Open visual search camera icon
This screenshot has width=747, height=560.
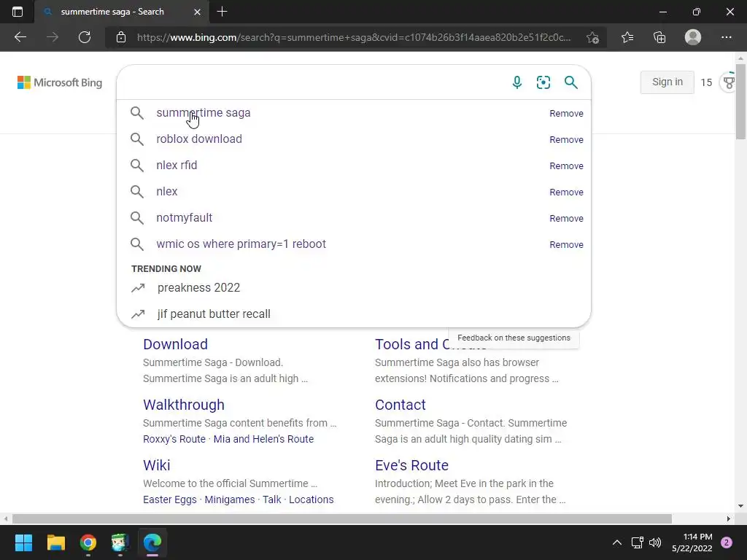pyautogui.click(x=543, y=82)
